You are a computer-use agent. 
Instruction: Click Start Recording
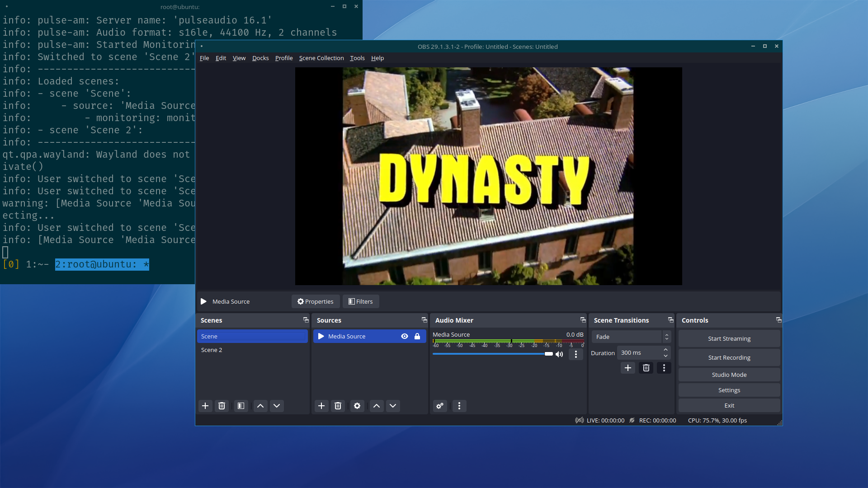[x=729, y=357]
